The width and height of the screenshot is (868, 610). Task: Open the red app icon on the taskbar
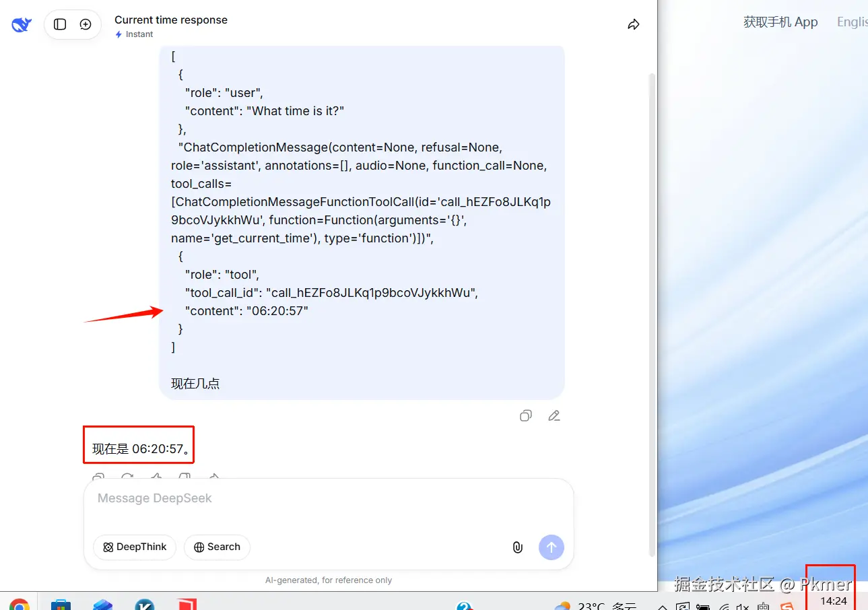pyautogui.click(x=187, y=604)
